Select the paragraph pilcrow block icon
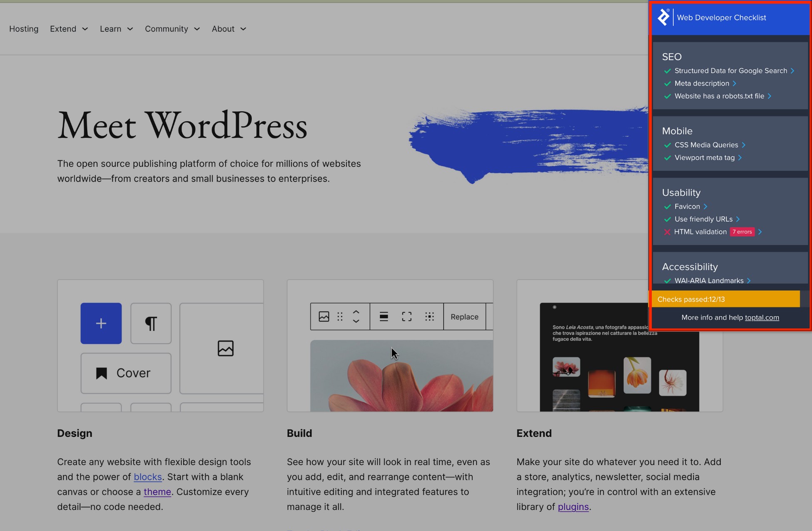 click(x=151, y=323)
